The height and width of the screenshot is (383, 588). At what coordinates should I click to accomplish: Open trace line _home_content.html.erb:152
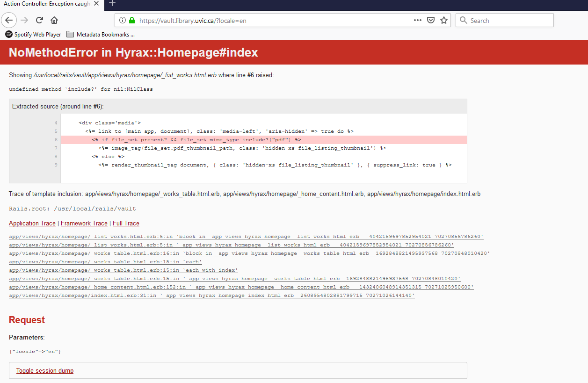[241, 287]
